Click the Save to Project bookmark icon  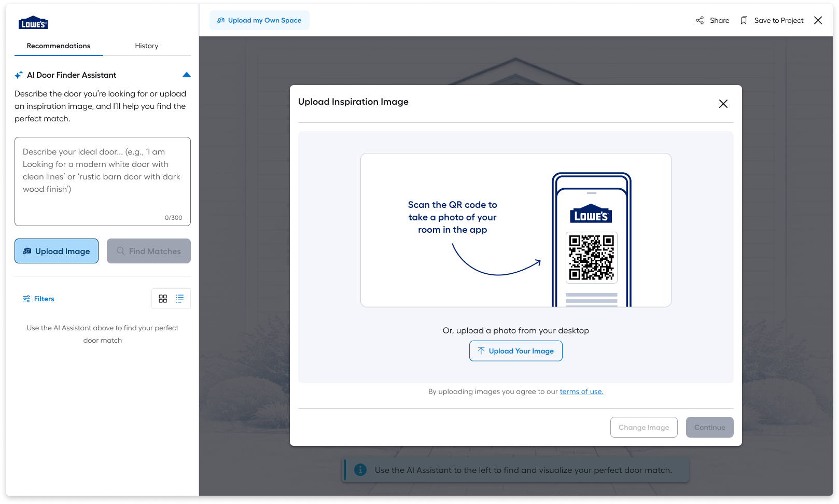(x=744, y=20)
